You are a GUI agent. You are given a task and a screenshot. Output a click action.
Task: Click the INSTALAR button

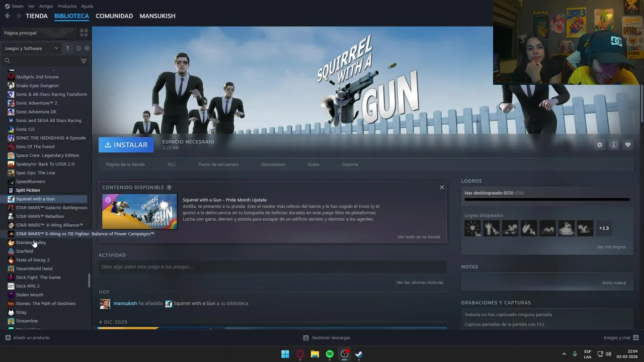coord(126,145)
